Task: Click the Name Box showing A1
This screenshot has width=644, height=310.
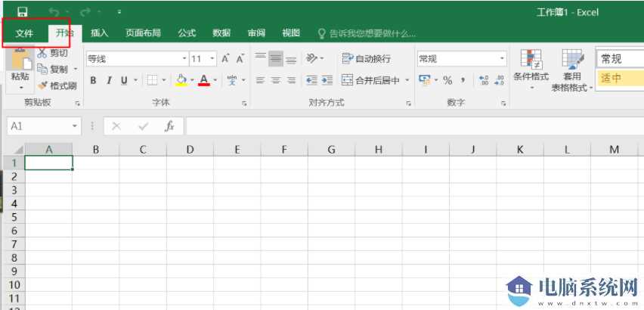Action: click(x=44, y=126)
